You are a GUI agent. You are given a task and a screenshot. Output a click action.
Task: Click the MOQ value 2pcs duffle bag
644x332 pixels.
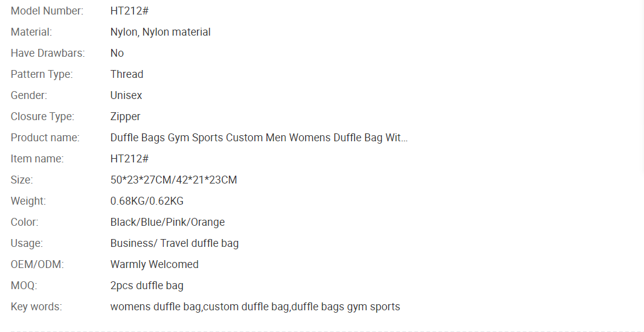click(147, 286)
